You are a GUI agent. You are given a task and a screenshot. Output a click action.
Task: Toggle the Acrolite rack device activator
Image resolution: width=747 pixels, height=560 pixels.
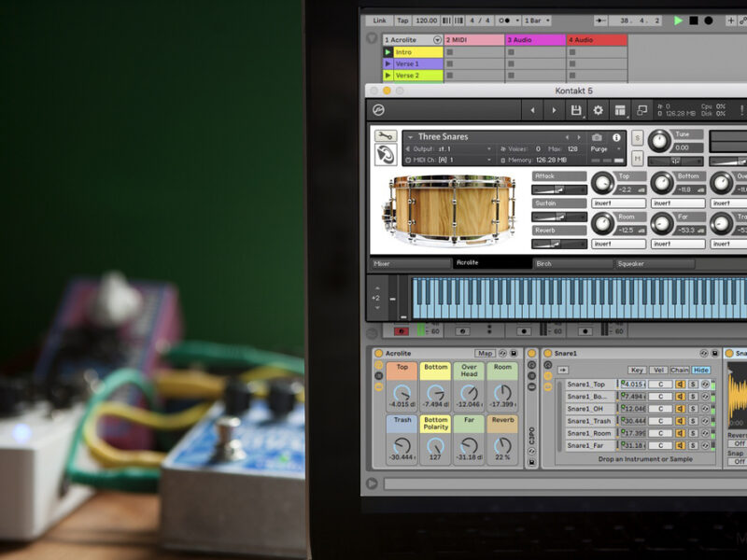(378, 354)
